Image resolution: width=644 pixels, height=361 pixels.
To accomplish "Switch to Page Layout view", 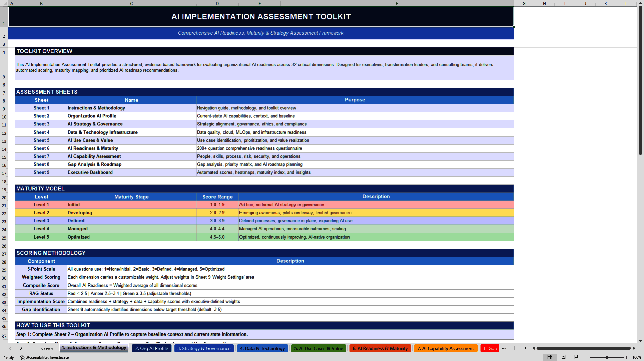I will pyautogui.click(x=563, y=357).
